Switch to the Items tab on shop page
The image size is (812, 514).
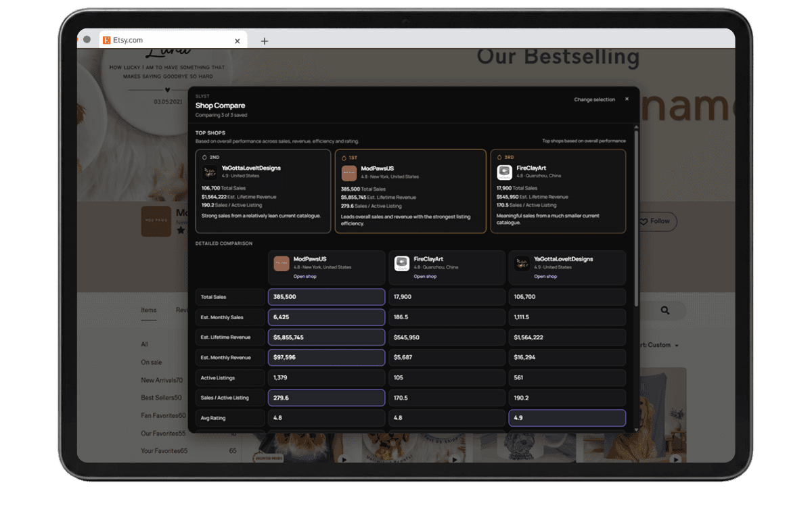[149, 310]
